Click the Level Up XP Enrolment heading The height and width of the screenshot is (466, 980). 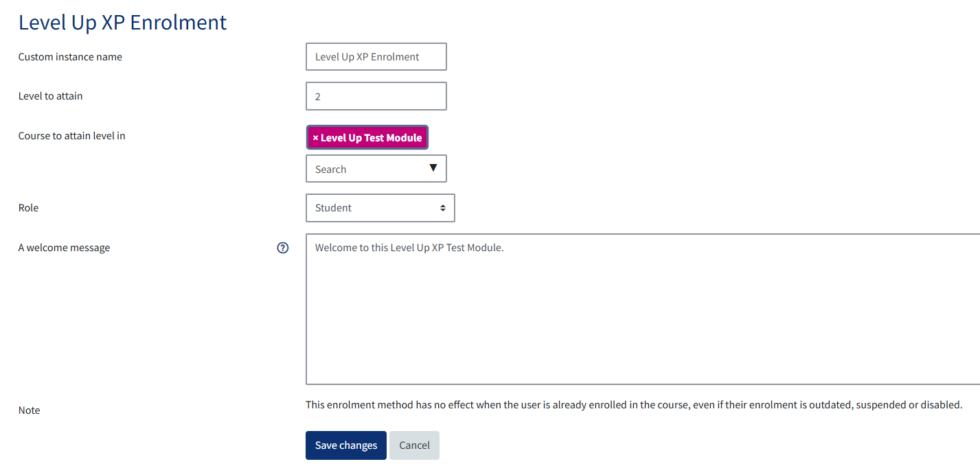pyautogui.click(x=122, y=22)
